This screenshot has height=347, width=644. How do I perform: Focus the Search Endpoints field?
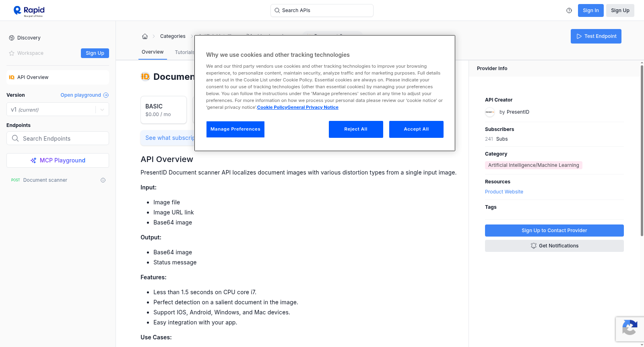[58, 138]
